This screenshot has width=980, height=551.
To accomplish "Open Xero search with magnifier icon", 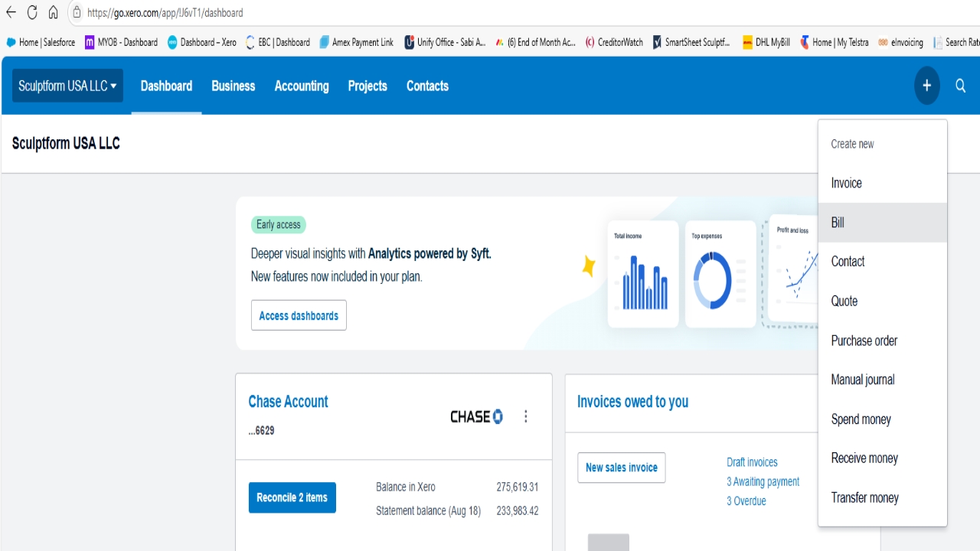I will tap(960, 86).
